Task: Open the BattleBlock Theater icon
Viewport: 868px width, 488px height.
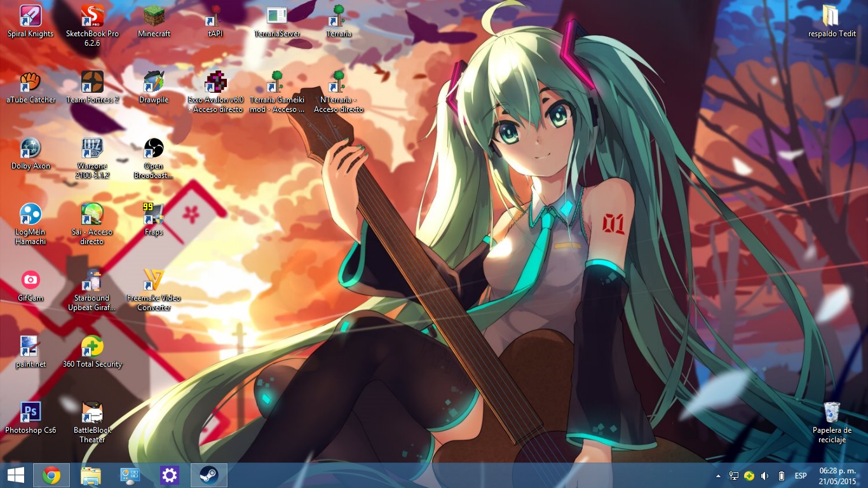Action: pyautogui.click(x=92, y=412)
